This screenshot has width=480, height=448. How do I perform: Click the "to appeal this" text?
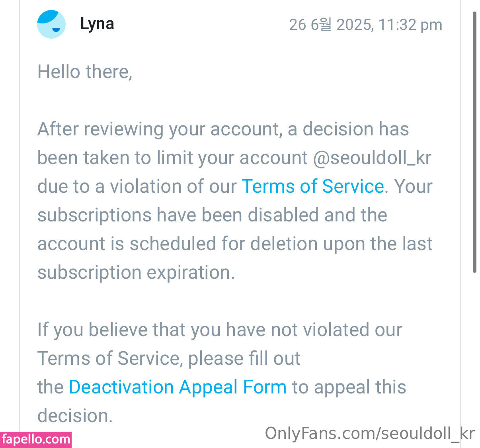tap(349, 387)
